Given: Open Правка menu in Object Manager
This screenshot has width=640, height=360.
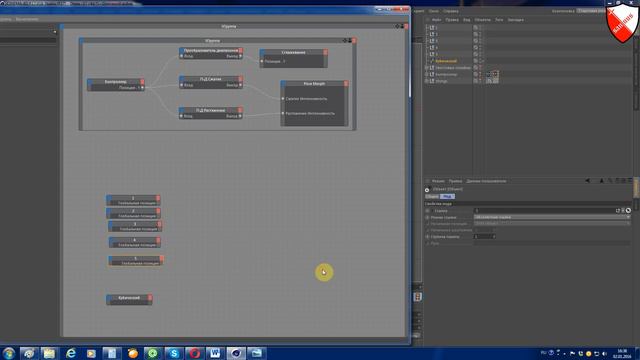Looking at the screenshot, I should pos(452,20).
